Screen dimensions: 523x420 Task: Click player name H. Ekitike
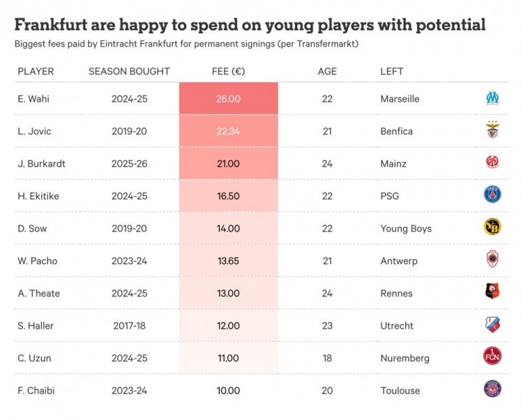point(38,196)
